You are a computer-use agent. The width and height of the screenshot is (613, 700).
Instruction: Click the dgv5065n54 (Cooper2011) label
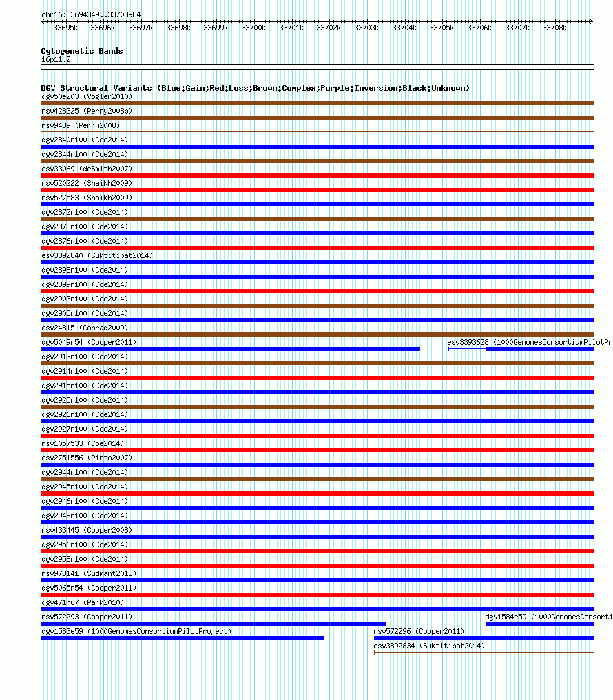point(88,588)
